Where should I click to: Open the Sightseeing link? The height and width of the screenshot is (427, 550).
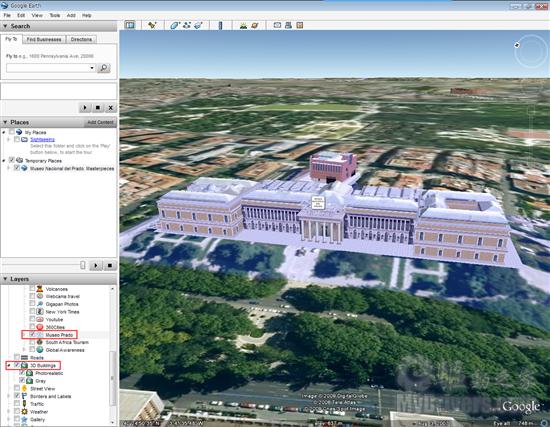point(42,140)
